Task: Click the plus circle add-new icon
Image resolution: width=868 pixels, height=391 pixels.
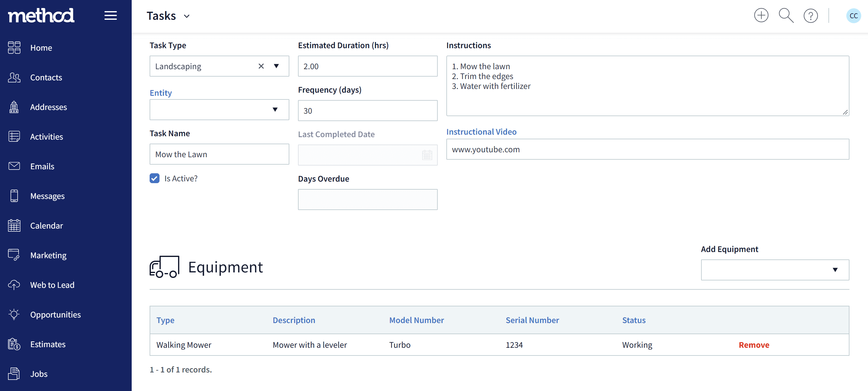Action: (x=761, y=15)
